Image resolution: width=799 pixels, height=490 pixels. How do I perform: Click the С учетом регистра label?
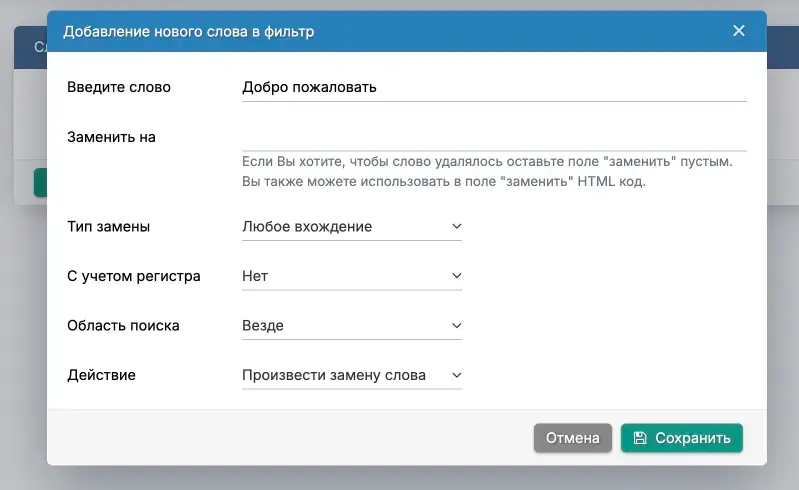coord(134,276)
